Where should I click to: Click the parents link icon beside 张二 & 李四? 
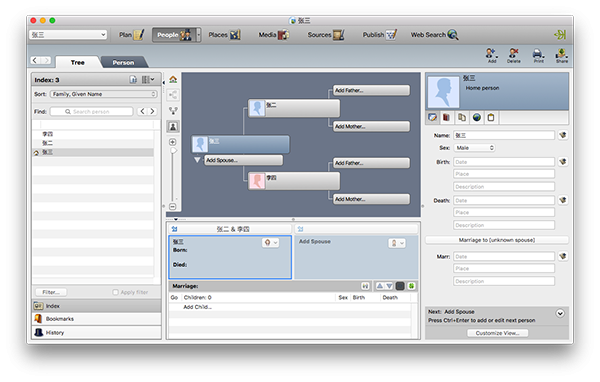(175, 229)
